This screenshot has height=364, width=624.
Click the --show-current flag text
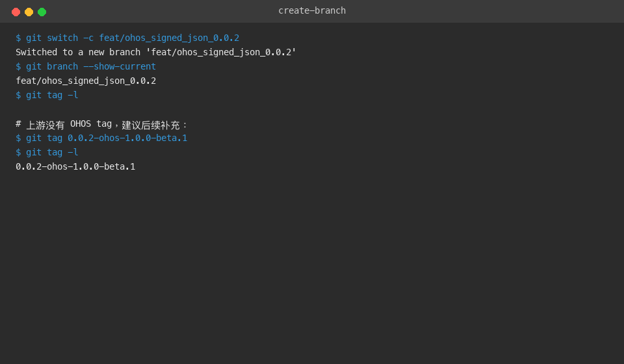(x=120, y=66)
